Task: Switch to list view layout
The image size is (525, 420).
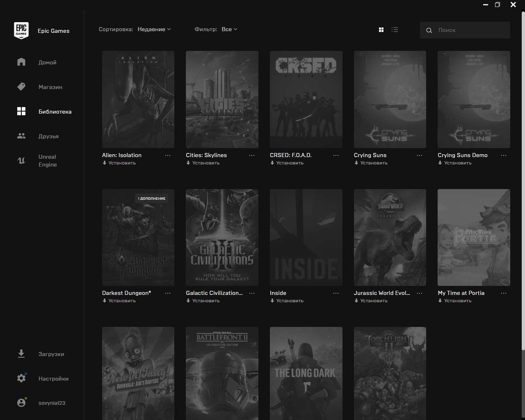Action: click(x=395, y=30)
